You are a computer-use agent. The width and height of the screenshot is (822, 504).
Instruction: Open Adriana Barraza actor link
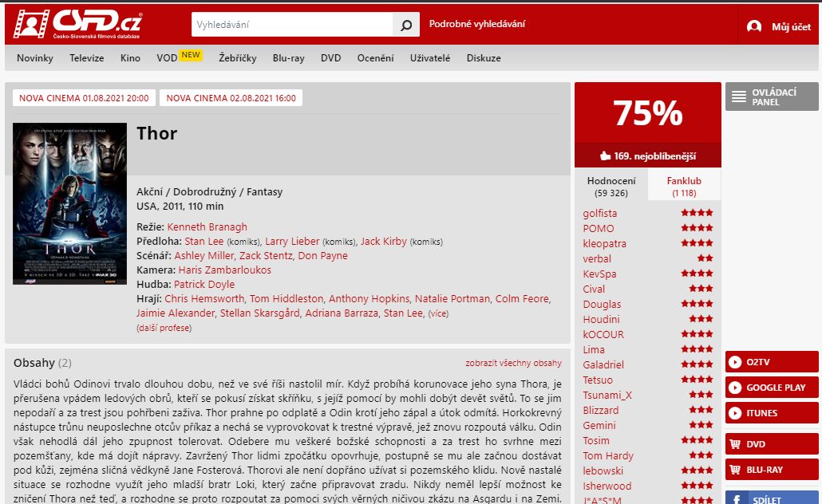[342, 313]
